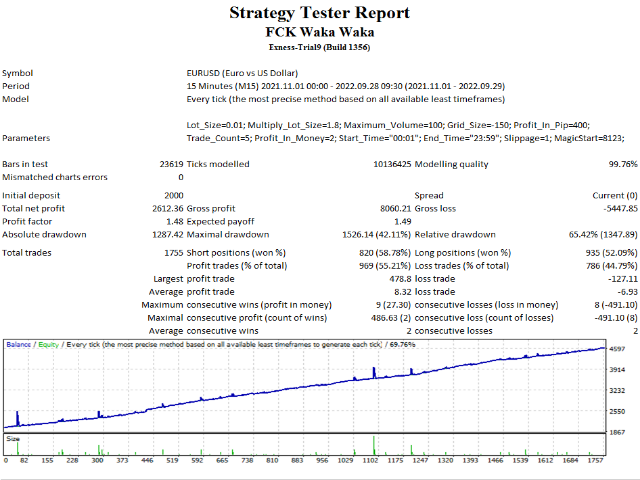Select the 'Every tick' model description line
The width and height of the screenshot is (640, 480).
(x=346, y=99)
